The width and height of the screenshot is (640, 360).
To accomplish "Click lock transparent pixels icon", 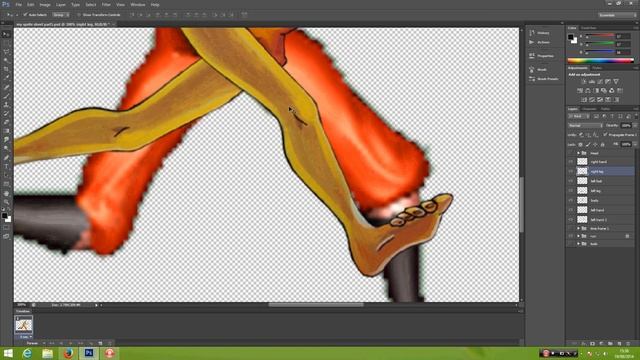I will [x=580, y=144].
